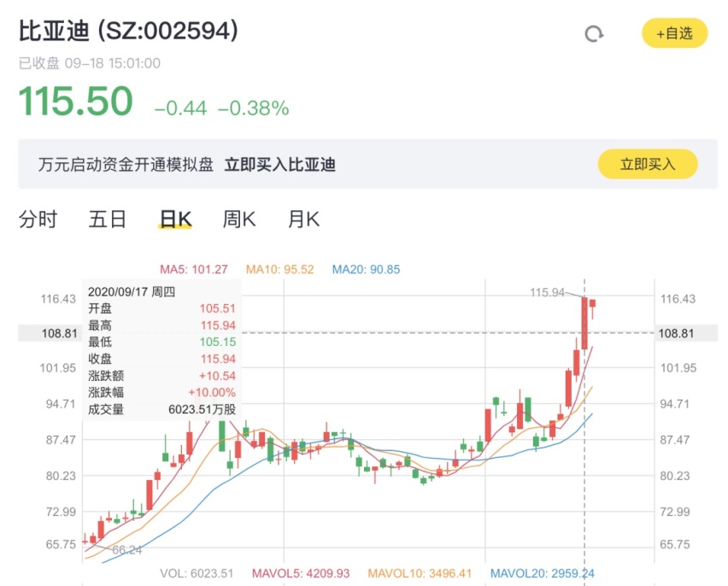The width and height of the screenshot is (728, 586).
Task: Click the 115.94 high price annotation
Action: [x=547, y=292]
